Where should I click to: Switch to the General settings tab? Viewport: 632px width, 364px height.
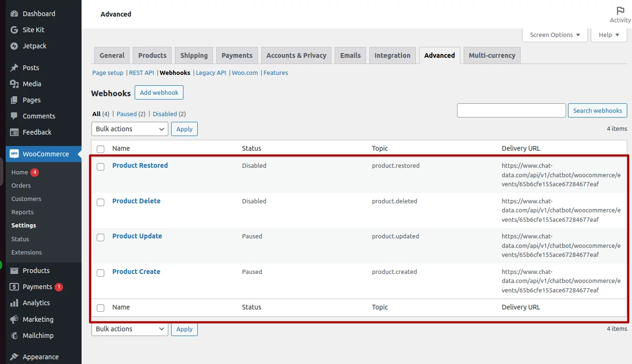(x=112, y=55)
